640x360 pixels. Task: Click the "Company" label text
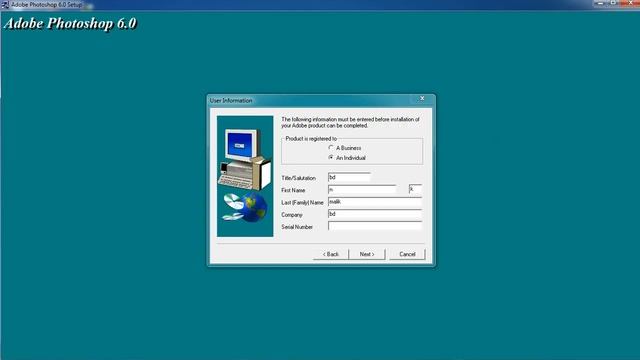(x=292, y=215)
